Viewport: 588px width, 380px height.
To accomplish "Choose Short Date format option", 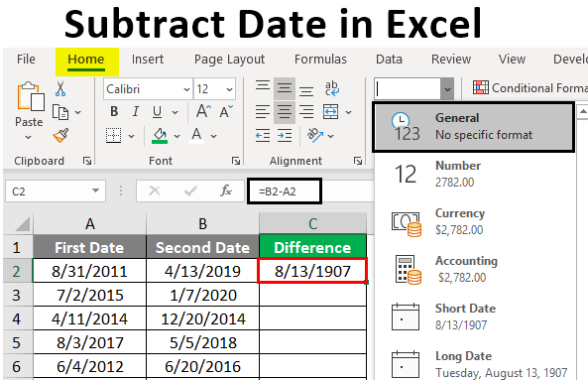I will (x=475, y=317).
